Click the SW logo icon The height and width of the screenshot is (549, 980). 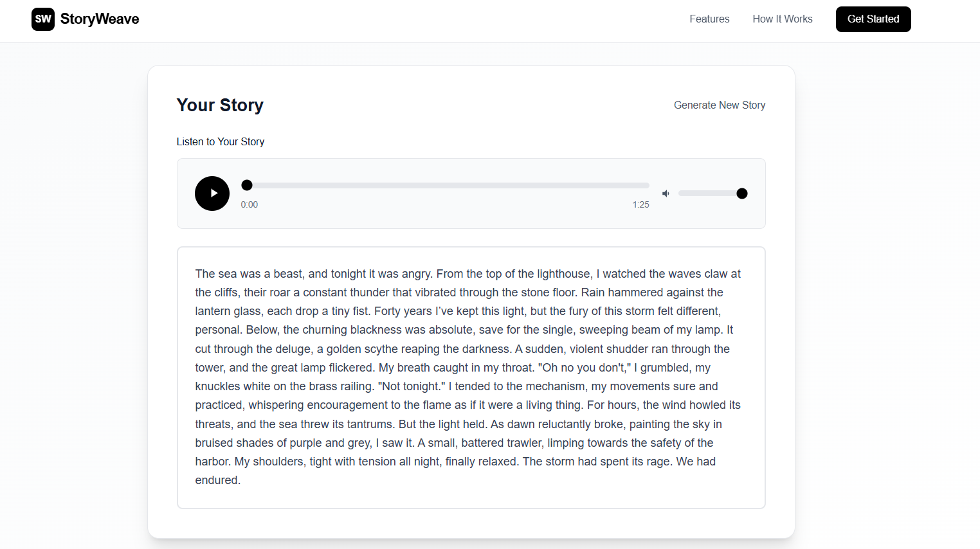[43, 19]
